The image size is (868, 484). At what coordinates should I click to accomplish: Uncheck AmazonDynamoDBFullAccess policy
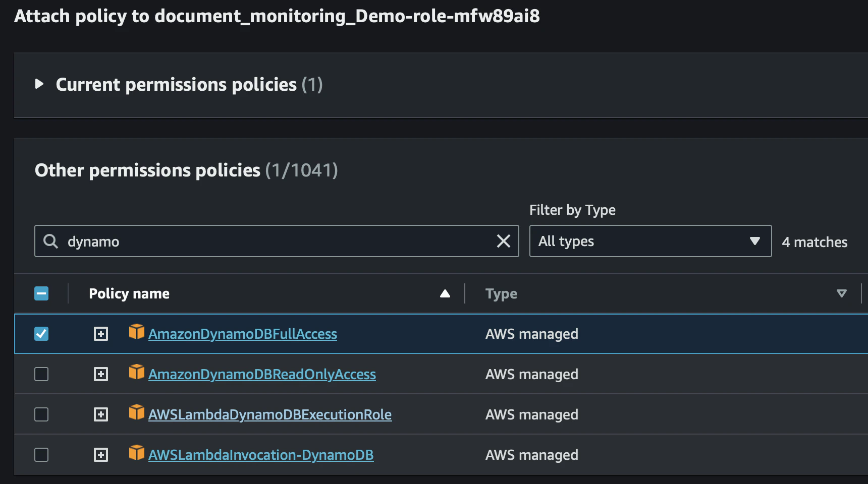coord(41,334)
